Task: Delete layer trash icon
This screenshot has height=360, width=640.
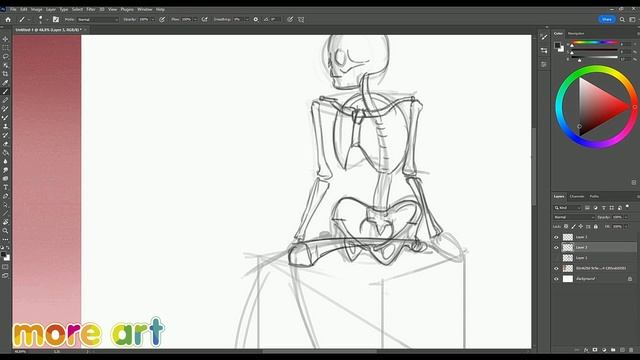Action: 631,350
